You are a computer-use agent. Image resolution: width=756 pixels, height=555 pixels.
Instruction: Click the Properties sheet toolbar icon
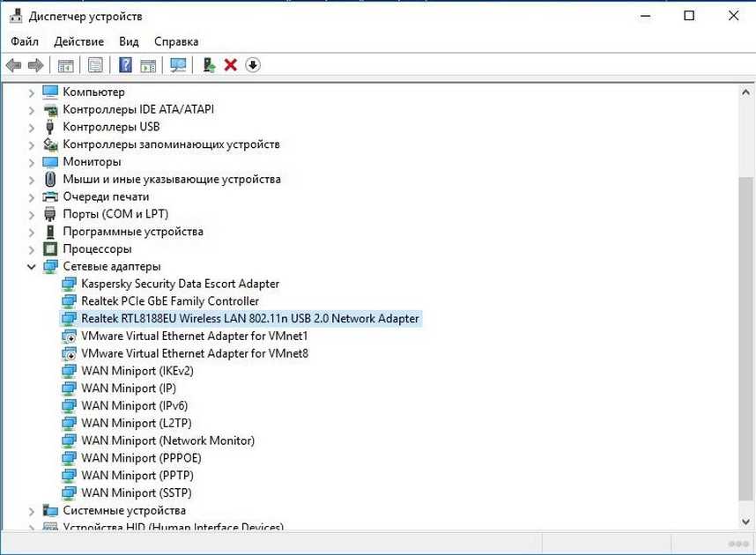[x=95, y=65]
